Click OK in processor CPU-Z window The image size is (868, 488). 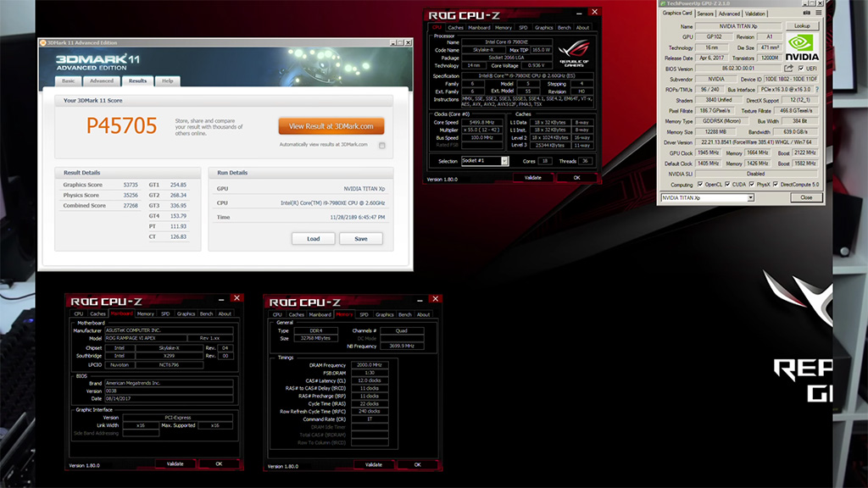coord(576,178)
